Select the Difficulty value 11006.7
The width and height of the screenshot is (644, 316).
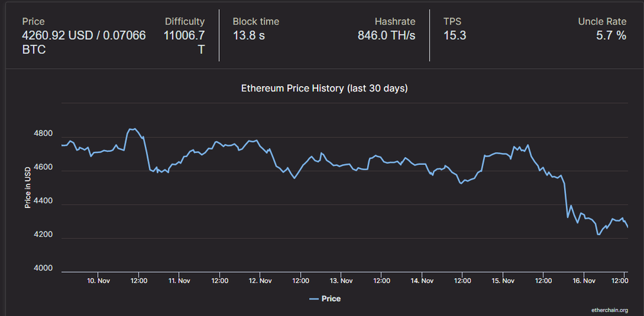(x=184, y=35)
